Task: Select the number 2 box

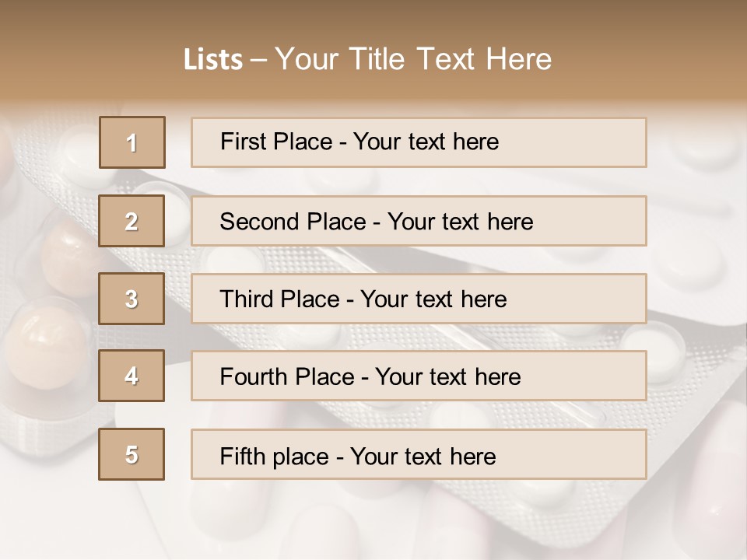Action: click(x=132, y=221)
